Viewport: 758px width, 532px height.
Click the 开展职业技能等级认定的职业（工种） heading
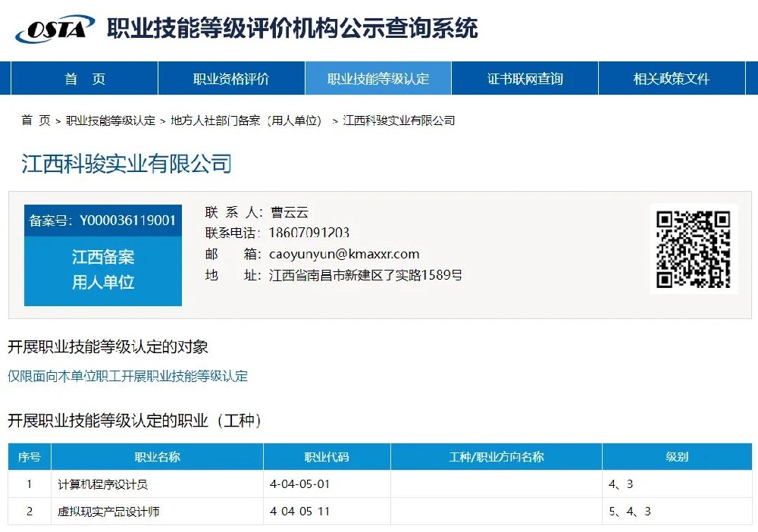tap(134, 421)
